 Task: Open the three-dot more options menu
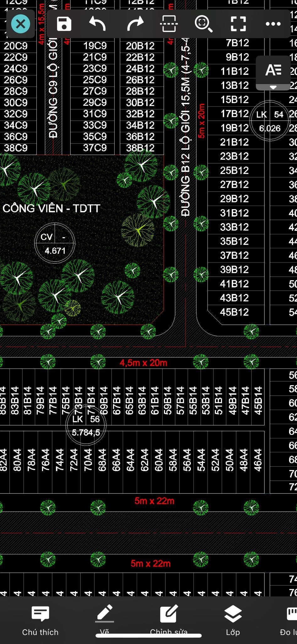coord(273,24)
